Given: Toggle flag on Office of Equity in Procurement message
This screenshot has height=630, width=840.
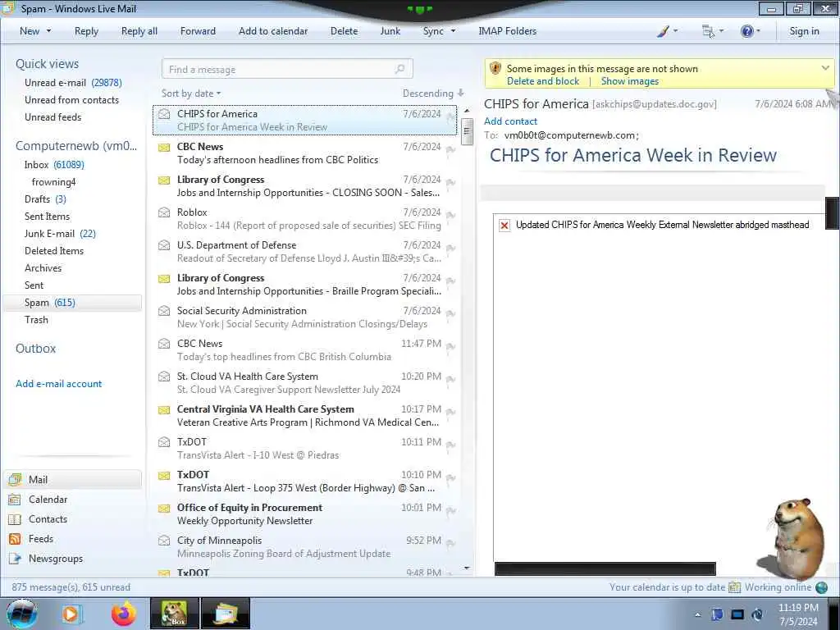Looking at the screenshot, I should [x=450, y=511].
